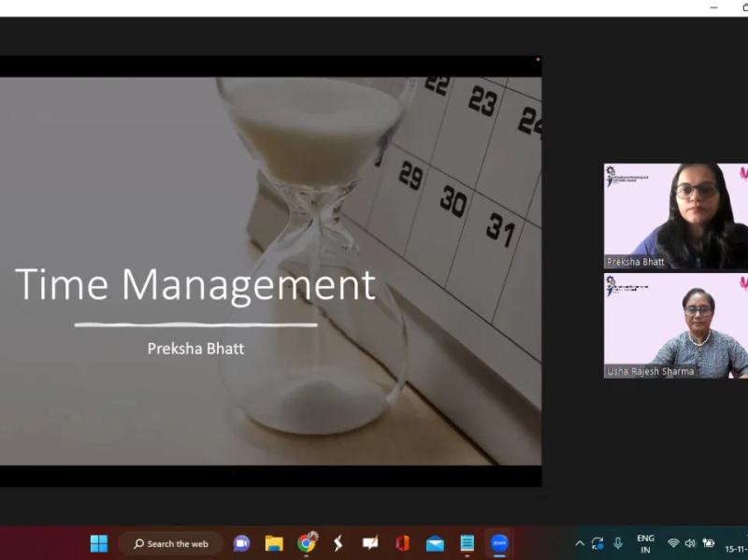Launch Google Chrome from the taskbar
The height and width of the screenshot is (560, 748).
(307, 543)
